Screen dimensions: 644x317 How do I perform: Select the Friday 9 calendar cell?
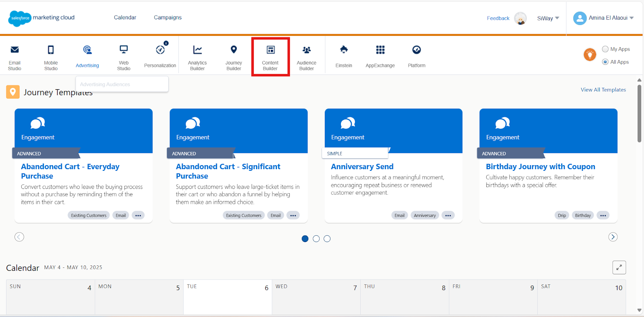click(493, 297)
